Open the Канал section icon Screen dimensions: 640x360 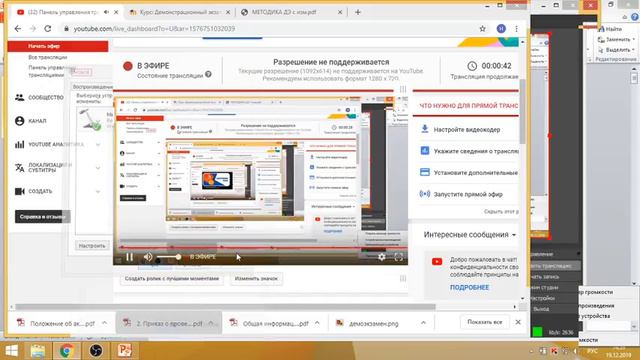pos(20,121)
